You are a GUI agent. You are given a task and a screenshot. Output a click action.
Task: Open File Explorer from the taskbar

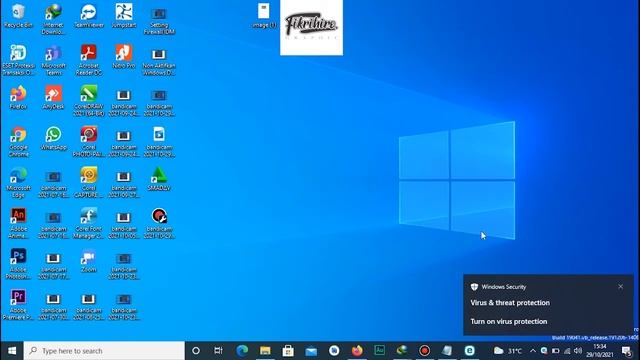point(265,351)
